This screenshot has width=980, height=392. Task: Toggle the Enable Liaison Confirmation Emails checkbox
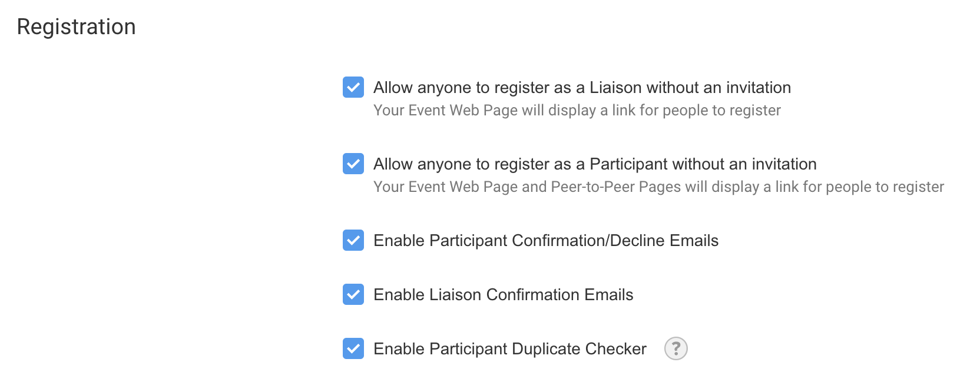pos(353,295)
